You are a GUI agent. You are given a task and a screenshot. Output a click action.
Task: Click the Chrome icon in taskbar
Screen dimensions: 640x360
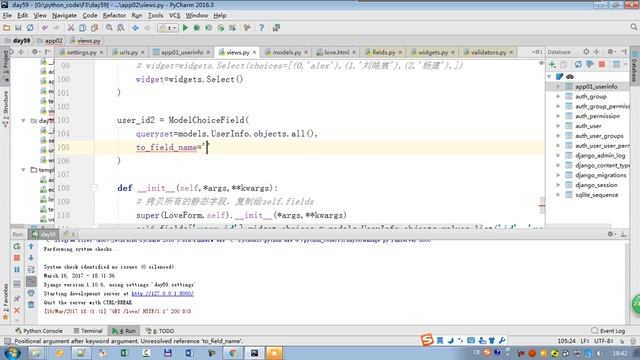232,353
